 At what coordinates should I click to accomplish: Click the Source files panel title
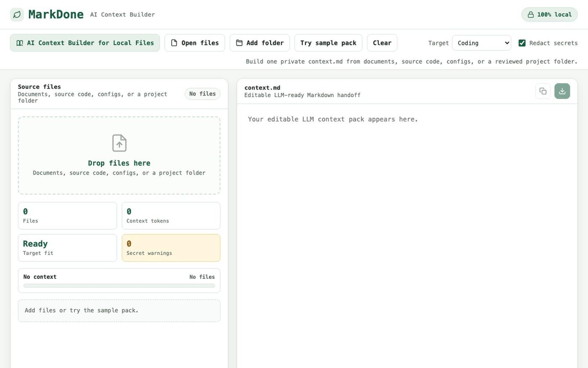point(39,87)
